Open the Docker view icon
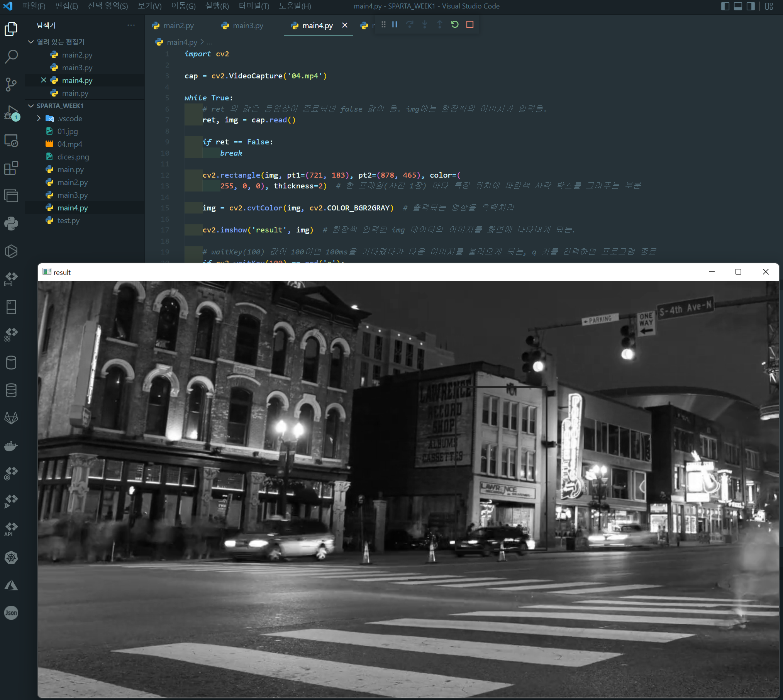The height and width of the screenshot is (700, 783). coord(11,446)
